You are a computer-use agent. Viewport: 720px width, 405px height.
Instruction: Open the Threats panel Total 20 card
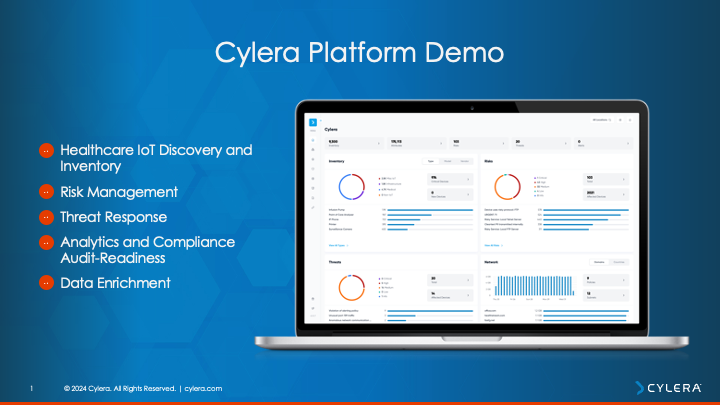pyautogui.click(x=450, y=280)
